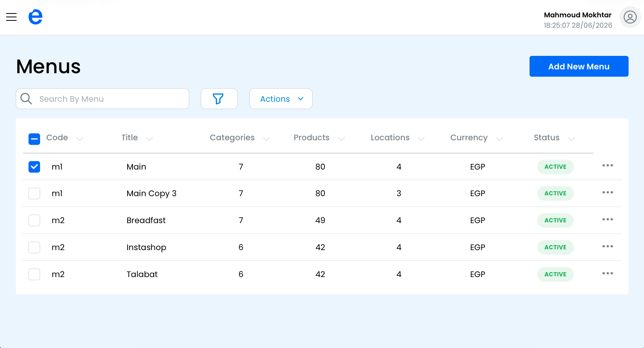644x348 pixels.
Task: Open three-dot options for Instashop row
Action: coord(608,247)
